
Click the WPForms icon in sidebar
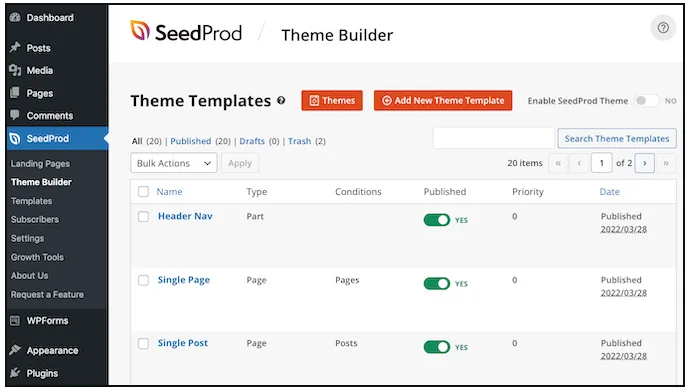(15, 320)
